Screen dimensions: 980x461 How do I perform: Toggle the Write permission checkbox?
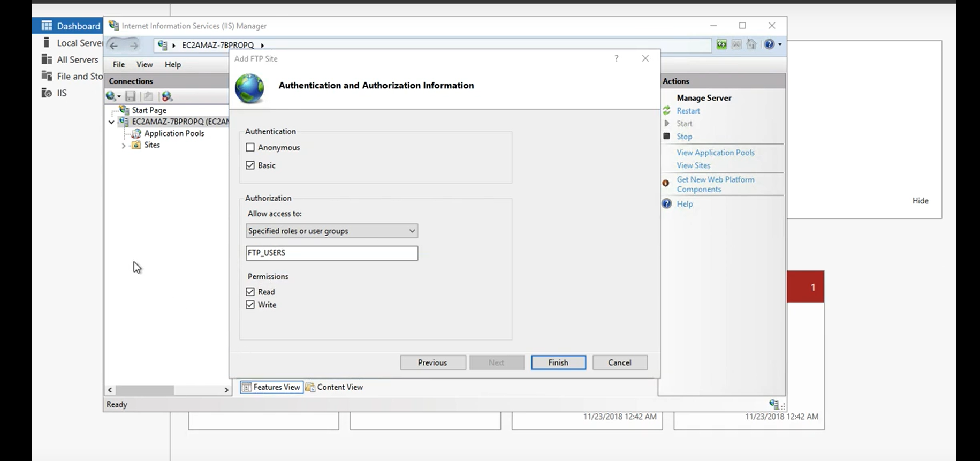250,305
